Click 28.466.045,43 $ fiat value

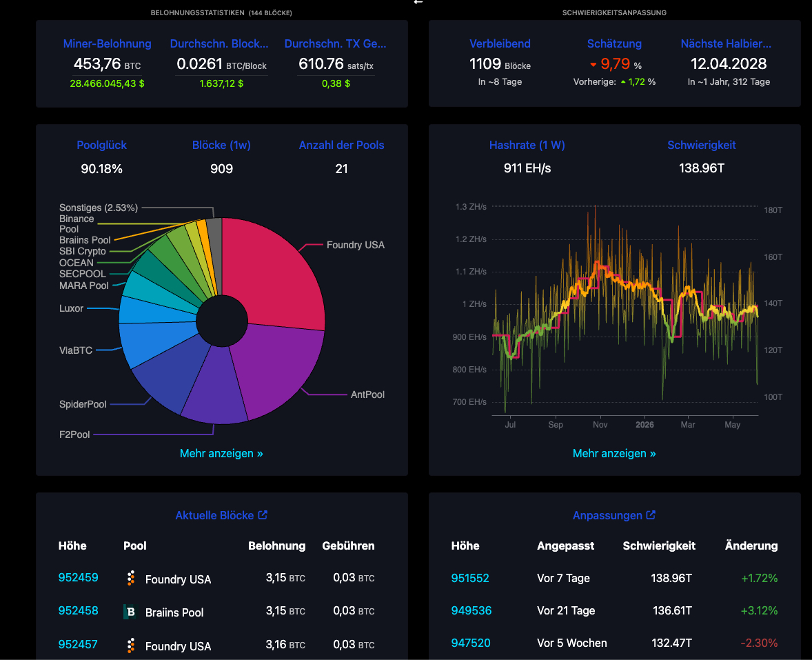click(x=108, y=83)
